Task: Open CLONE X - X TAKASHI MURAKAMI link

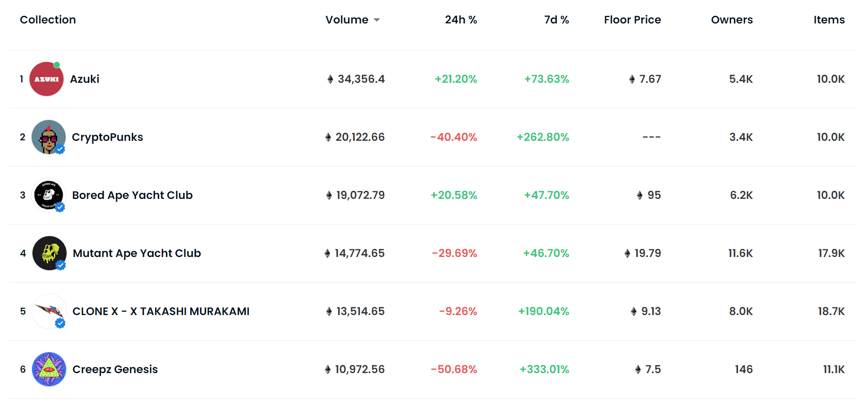Action: [161, 311]
